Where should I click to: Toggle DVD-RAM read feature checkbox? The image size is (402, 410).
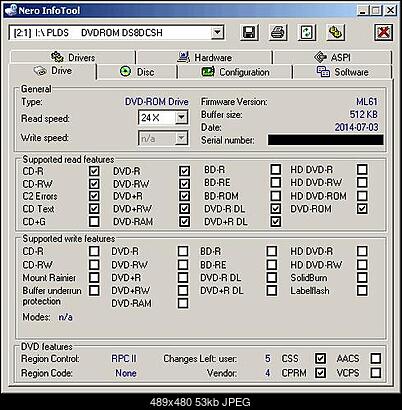click(x=184, y=222)
